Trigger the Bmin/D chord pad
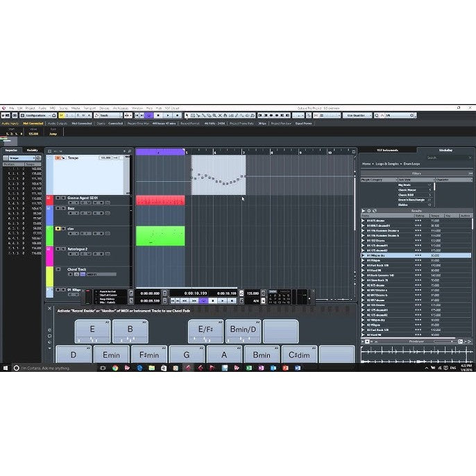The height and width of the screenshot is (476, 476). [243, 331]
